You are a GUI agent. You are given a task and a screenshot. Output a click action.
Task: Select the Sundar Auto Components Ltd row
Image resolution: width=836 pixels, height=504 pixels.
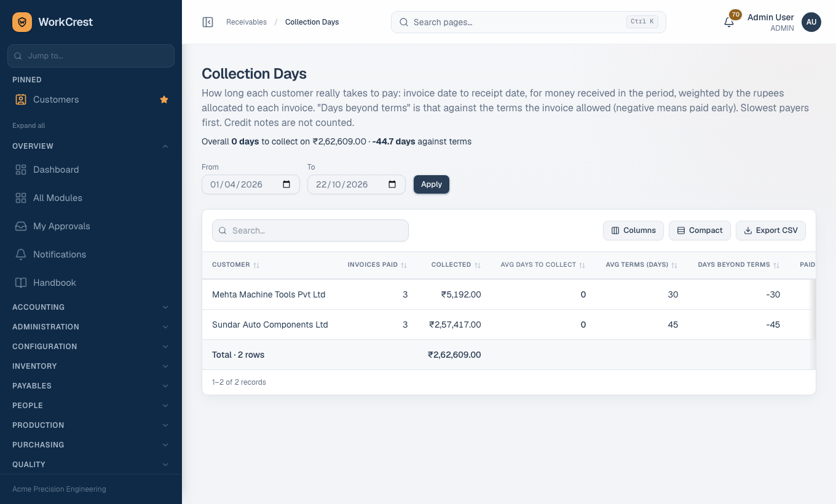[509, 325]
